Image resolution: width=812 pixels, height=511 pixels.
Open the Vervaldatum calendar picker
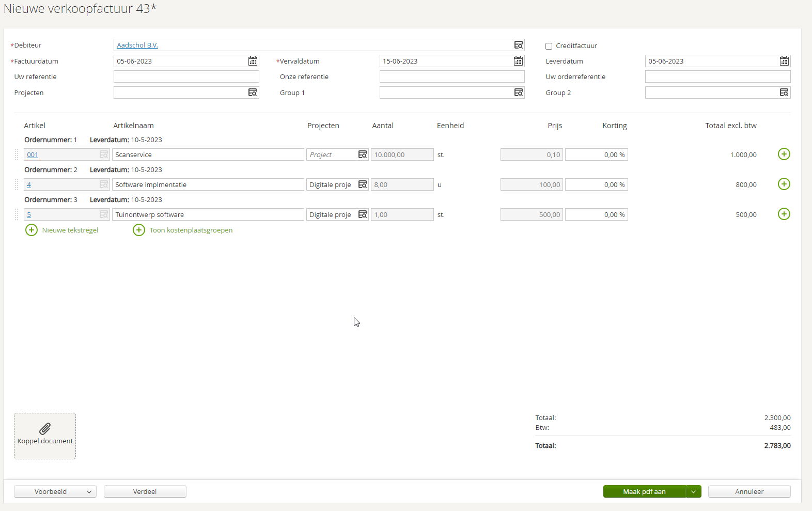pos(518,61)
